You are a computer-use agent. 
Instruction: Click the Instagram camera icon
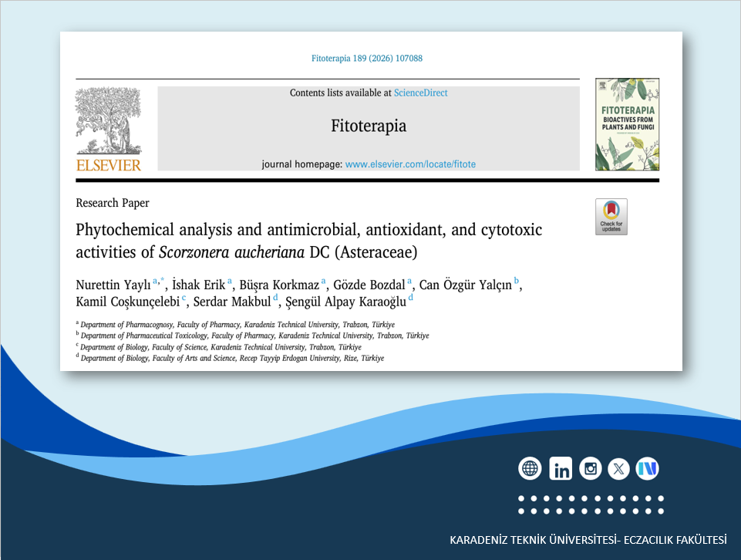tap(591, 468)
